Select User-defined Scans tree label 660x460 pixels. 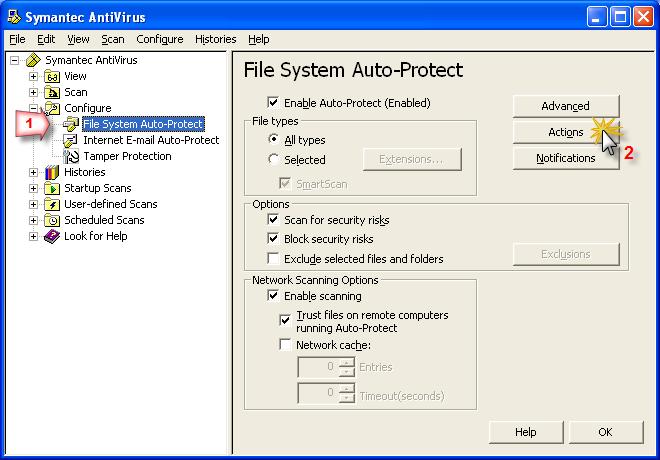(111, 204)
